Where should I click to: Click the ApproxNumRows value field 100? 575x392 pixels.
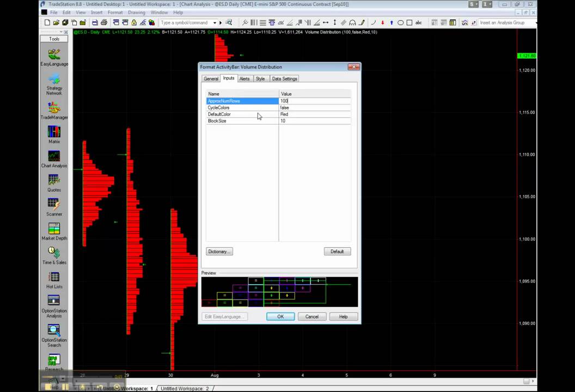coord(315,101)
